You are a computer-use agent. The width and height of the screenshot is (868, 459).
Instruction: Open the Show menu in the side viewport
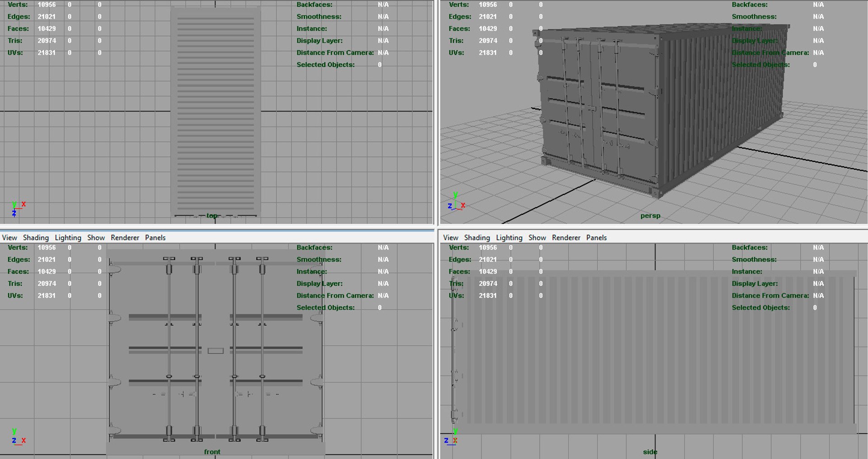tap(537, 237)
